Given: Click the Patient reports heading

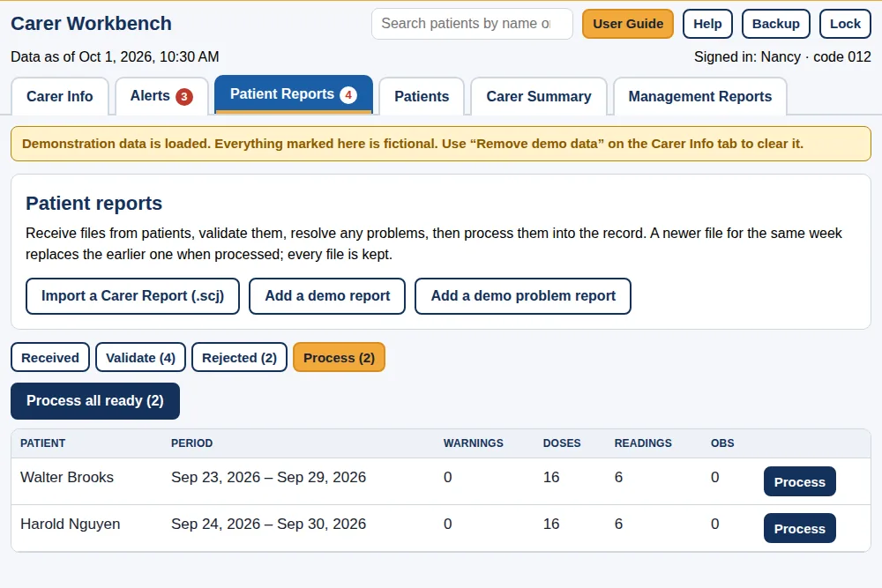Looking at the screenshot, I should 94,203.
